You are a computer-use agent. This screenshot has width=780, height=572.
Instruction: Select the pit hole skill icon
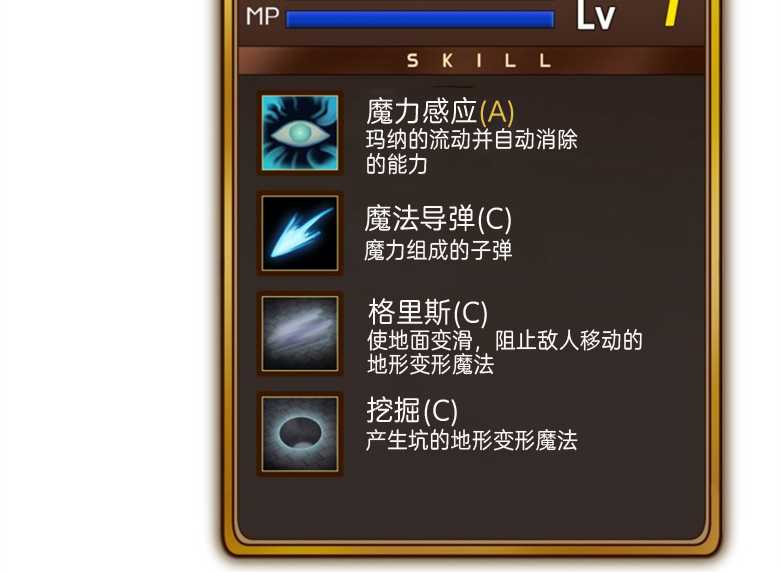pyautogui.click(x=300, y=434)
